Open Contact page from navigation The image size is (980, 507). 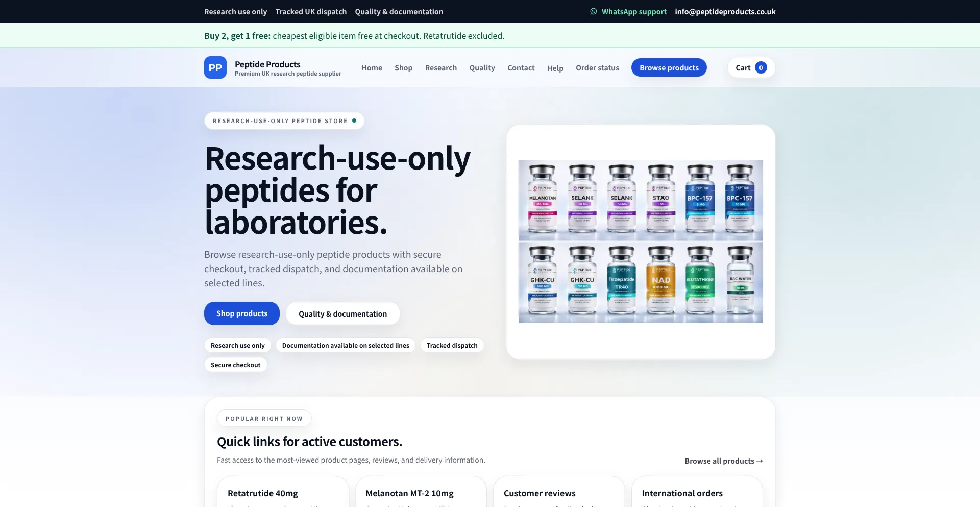pos(521,67)
